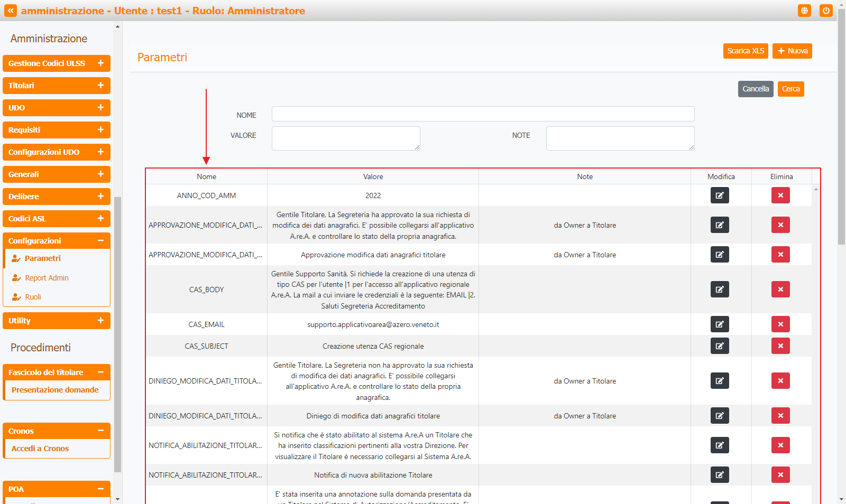Expand the Titolari menu section

pyautogui.click(x=100, y=86)
